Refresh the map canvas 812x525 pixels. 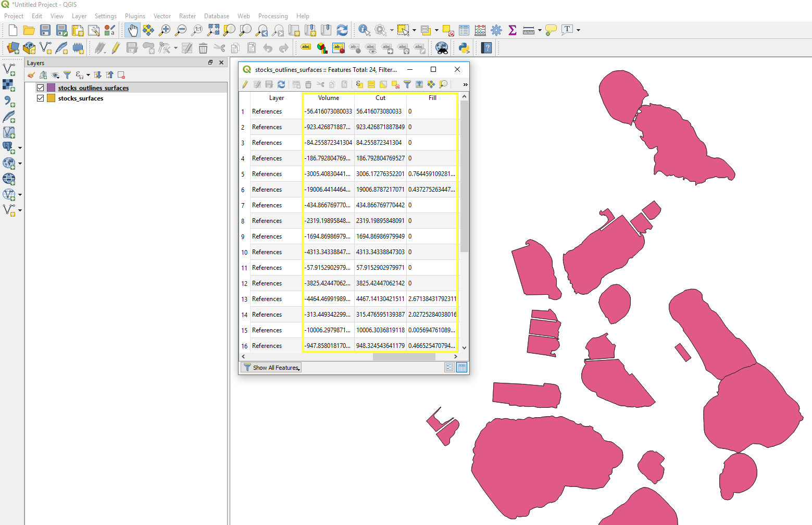point(342,30)
